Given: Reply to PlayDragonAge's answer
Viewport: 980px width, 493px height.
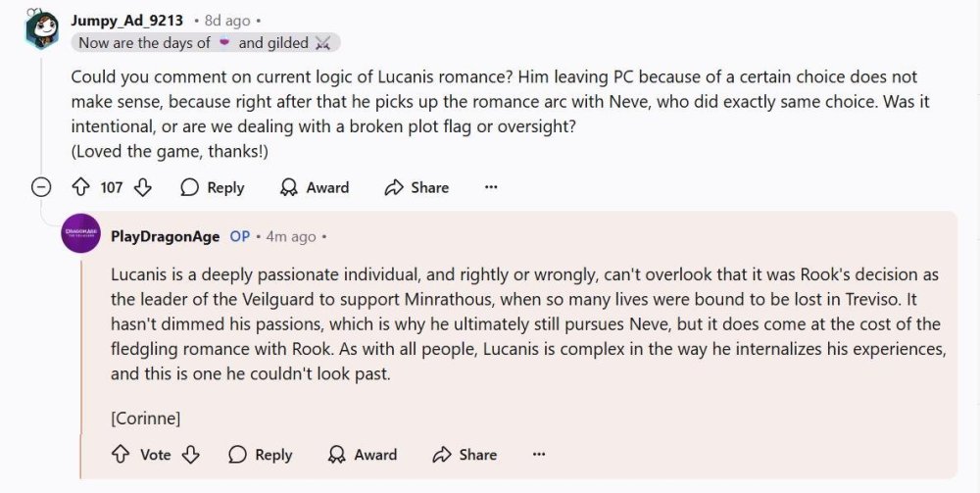Looking at the screenshot, I should [261, 455].
